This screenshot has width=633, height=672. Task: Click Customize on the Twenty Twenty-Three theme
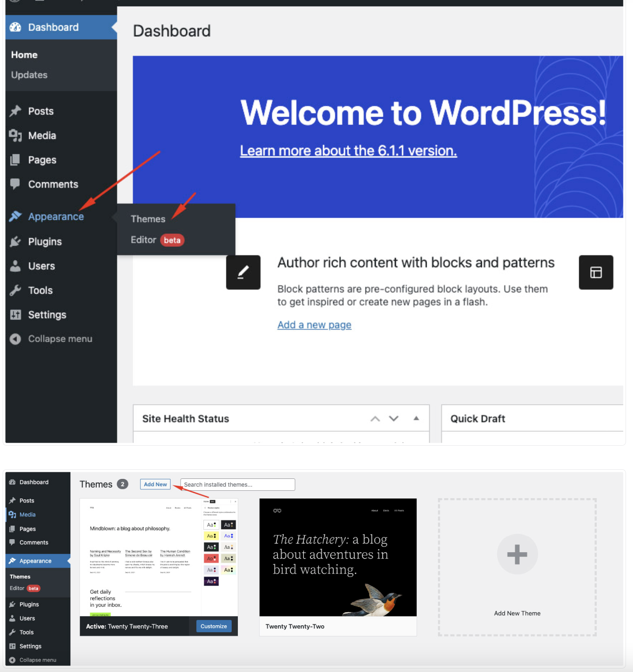point(214,626)
